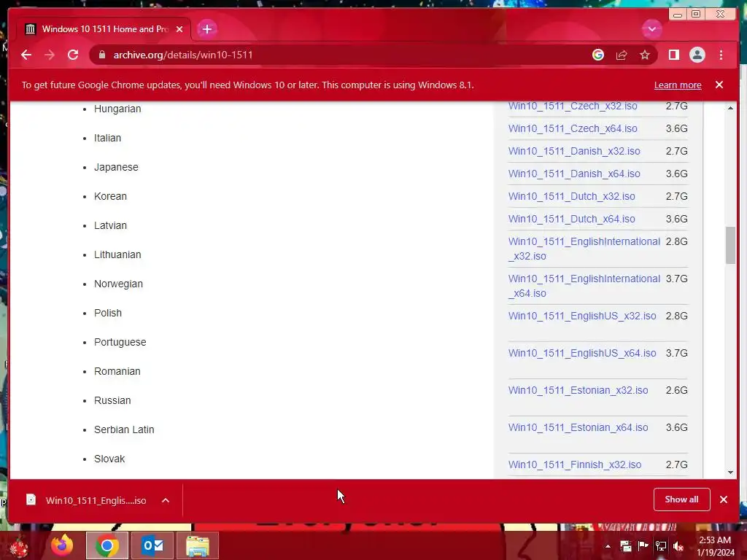The width and height of the screenshot is (747, 560).
Task: Click the forward navigation arrow
Action: [x=50, y=55]
